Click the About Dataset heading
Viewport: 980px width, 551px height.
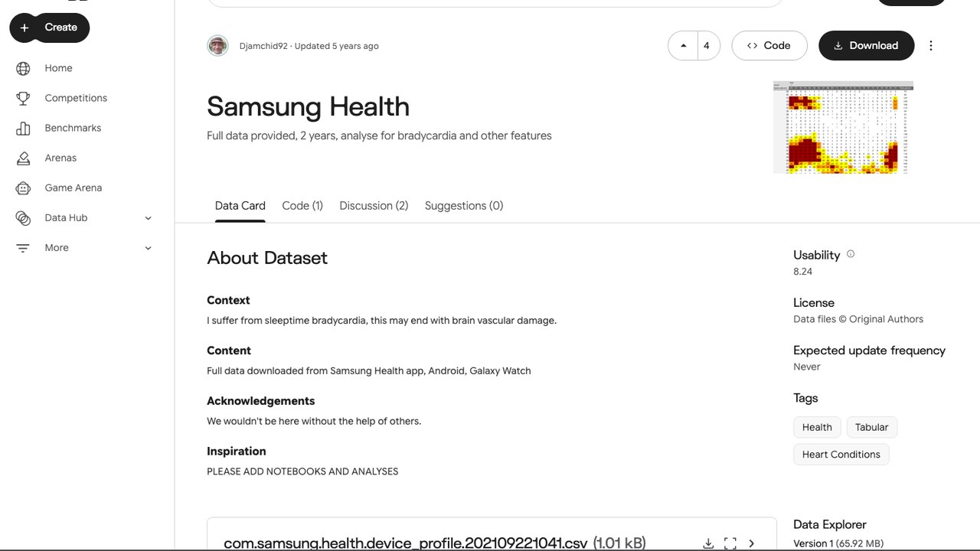tap(267, 258)
